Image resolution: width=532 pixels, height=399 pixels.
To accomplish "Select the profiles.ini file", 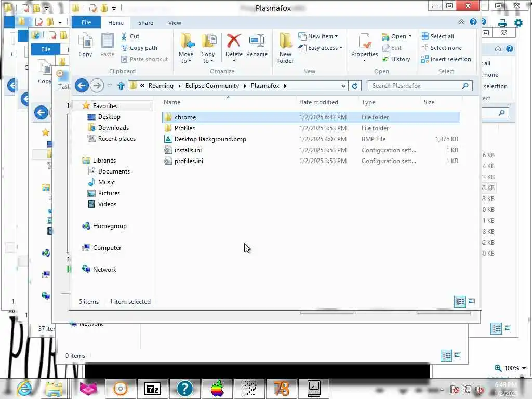I will click(x=311, y=161).
